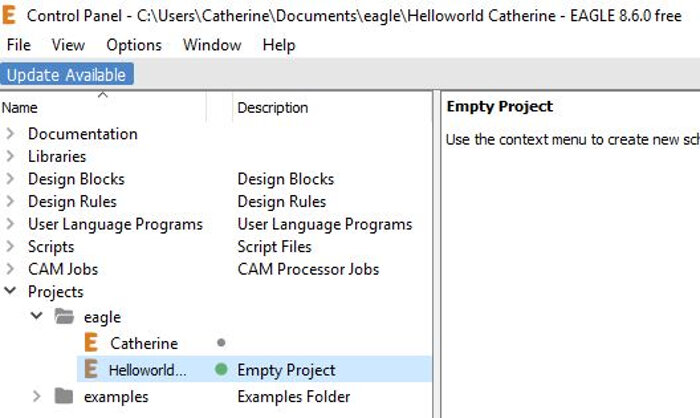Expand the CAM Jobs tree node
Image resolution: width=700 pixels, height=418 pixels.
point(10,269)
